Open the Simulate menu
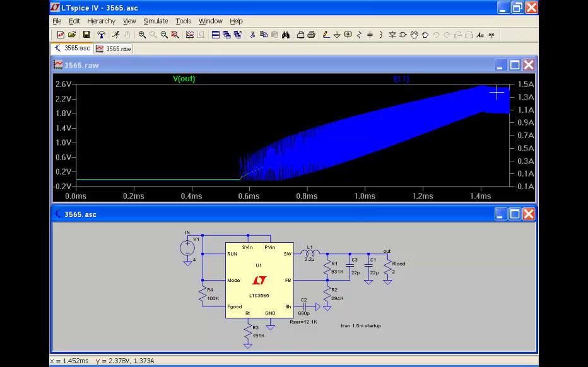 (x=155, y=21)
